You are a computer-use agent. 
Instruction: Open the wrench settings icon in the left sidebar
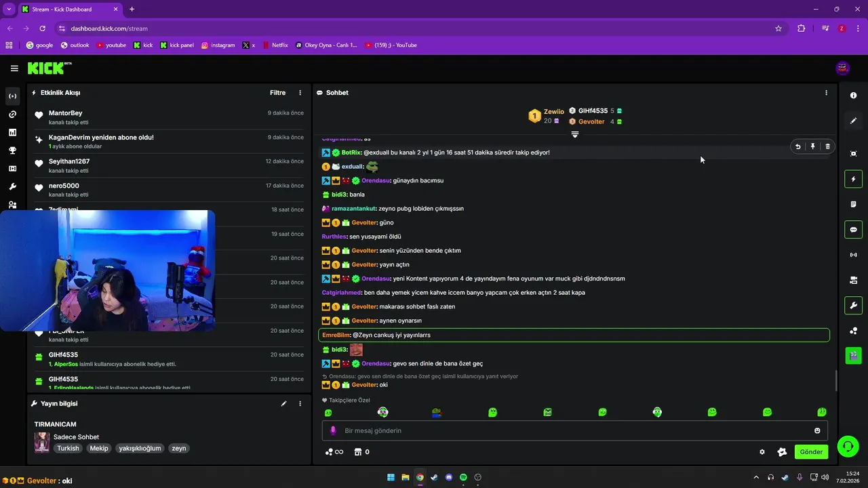12,187
